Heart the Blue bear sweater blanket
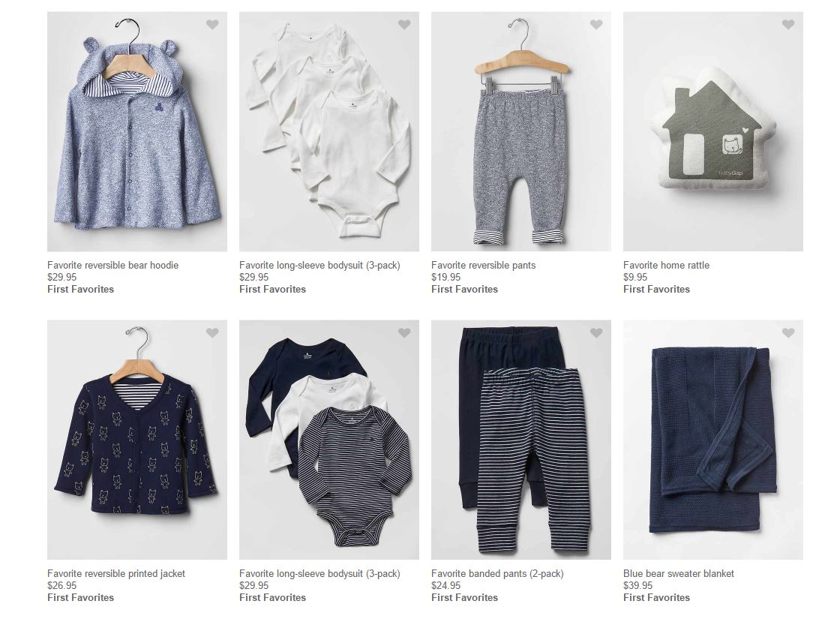Screen dimensions: 840x625 point(788,333)
